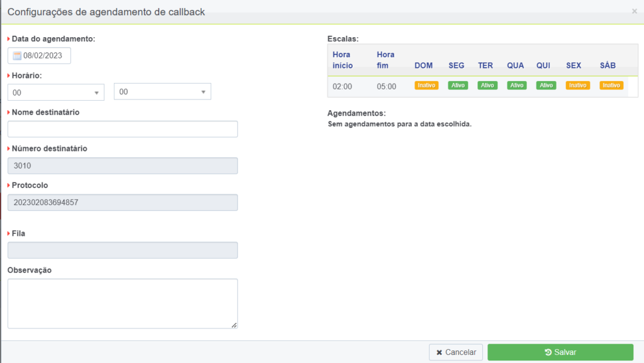Toggle the Inativo badge under SÁB

(611, 85)
